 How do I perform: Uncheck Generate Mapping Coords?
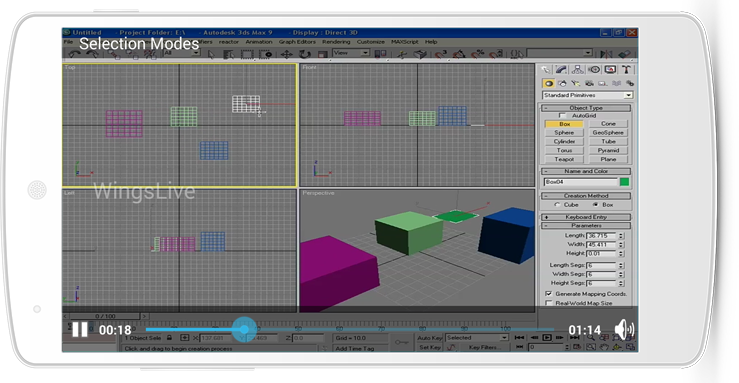549,293
